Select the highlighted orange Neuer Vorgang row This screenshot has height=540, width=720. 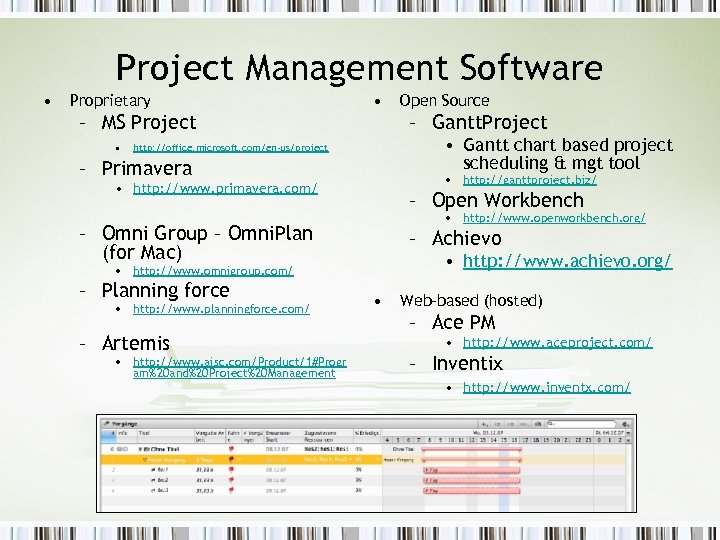point(241,459)
